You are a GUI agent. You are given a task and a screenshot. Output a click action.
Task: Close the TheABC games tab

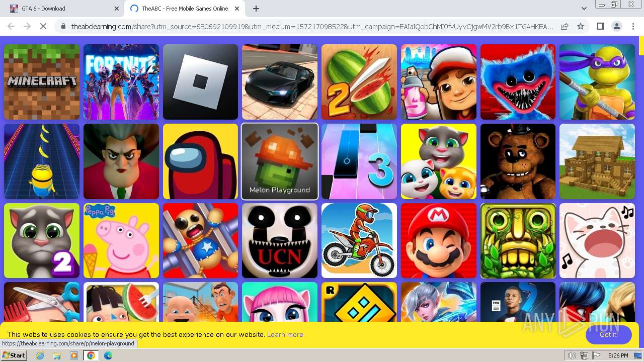point(238,9)
